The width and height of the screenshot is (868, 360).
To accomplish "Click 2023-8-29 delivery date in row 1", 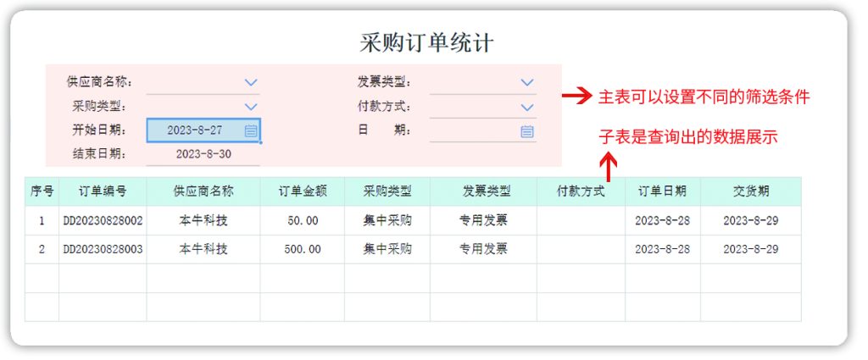I will tap(751, 220).
